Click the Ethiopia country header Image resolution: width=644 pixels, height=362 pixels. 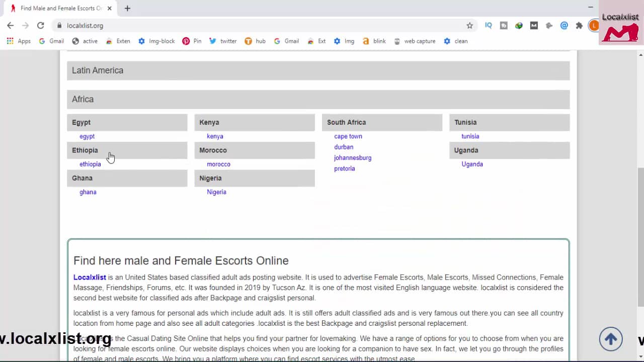point(127,150)
